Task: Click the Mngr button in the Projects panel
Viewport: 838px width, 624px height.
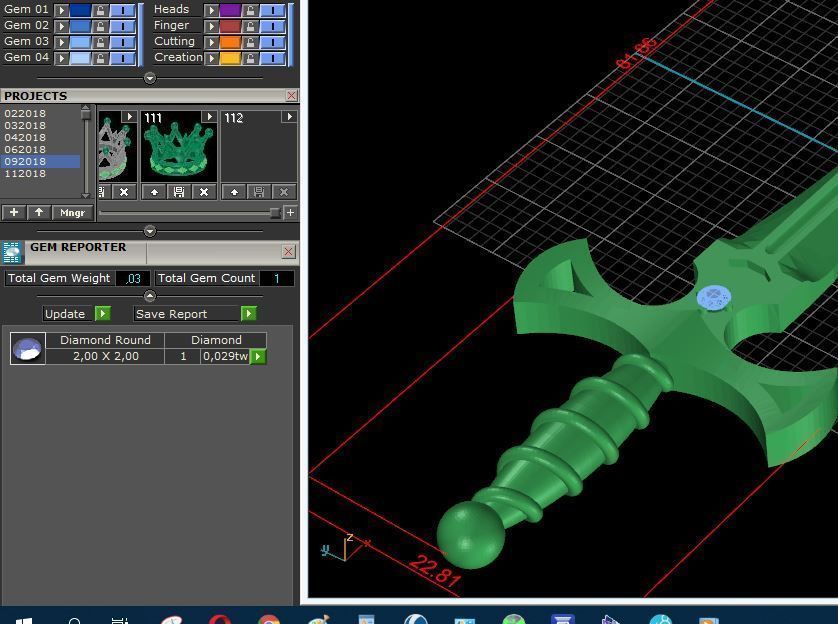Action: click(x=72, y=212)
